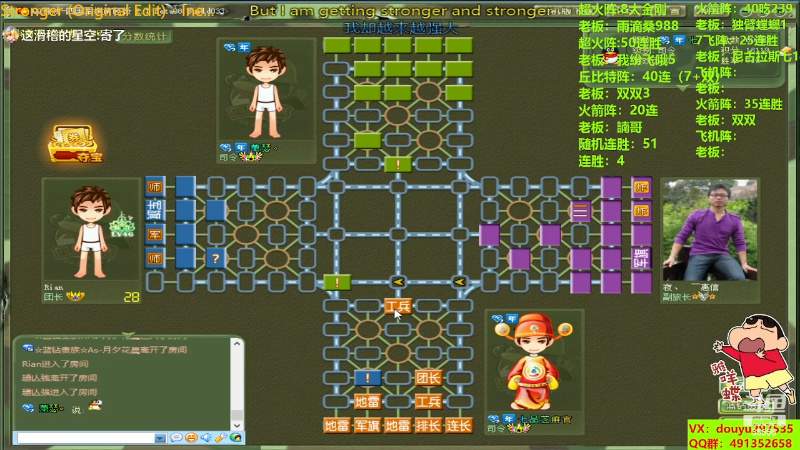Select the 工兵 piece directly below 团长

428,402
